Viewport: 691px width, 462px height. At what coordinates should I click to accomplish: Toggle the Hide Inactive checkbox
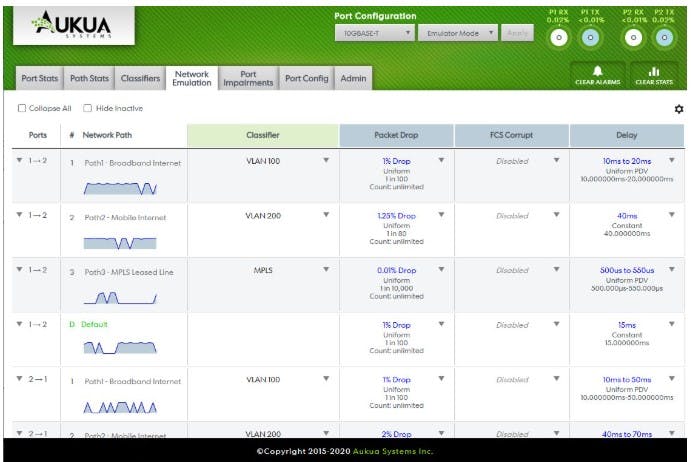[88, 108]
